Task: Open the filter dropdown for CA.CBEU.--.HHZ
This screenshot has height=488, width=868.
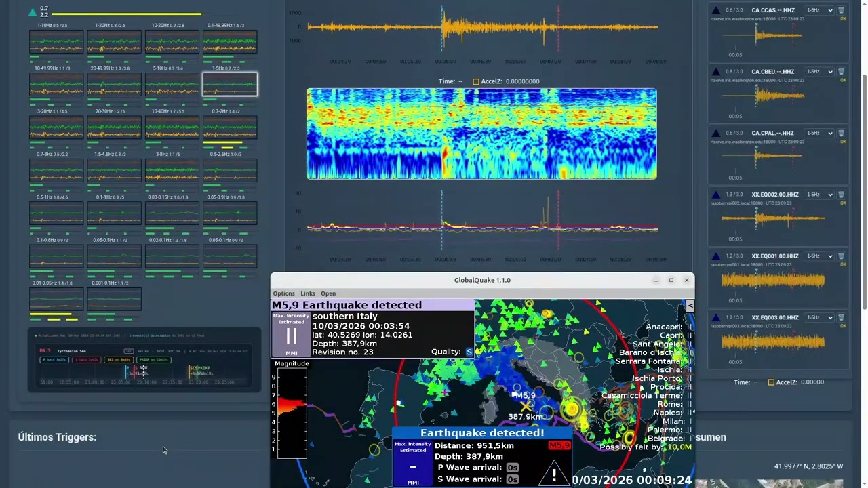Action: (818, 72)
